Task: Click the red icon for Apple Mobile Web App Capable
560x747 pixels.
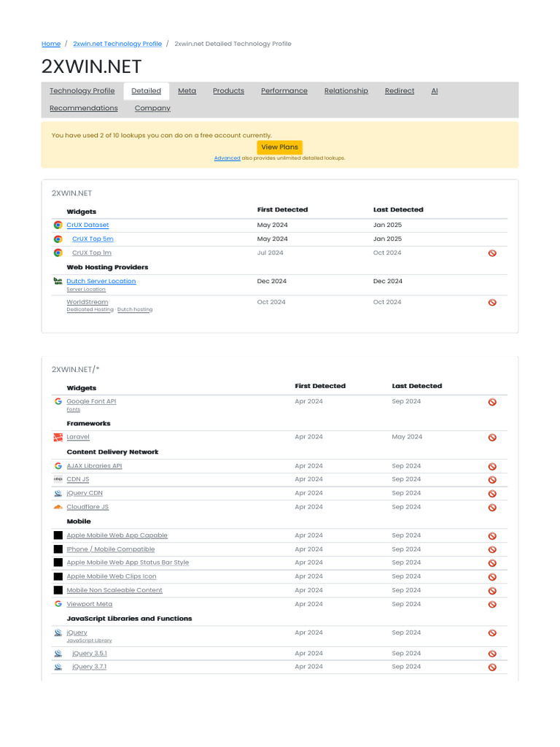Action: click(492, 536)
